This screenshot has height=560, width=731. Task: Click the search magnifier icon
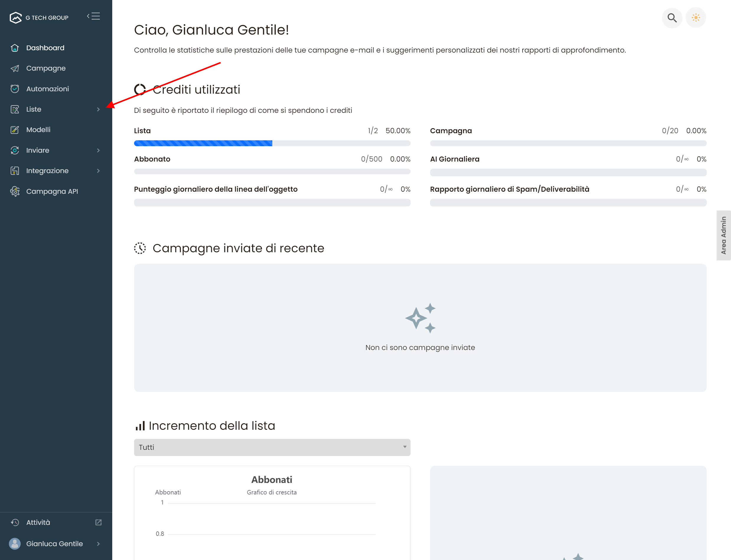(672, 18)
